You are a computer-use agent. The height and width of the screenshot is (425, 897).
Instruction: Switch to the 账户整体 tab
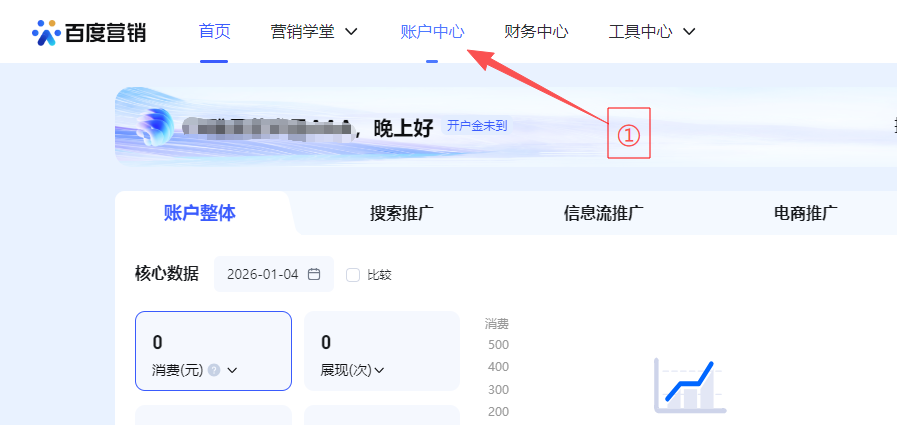point(200,212)
